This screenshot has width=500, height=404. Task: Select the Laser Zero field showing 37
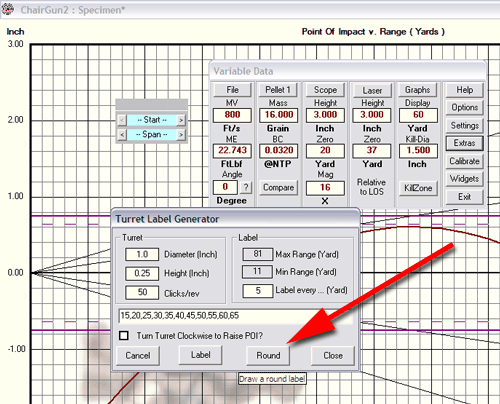point(372,150)
